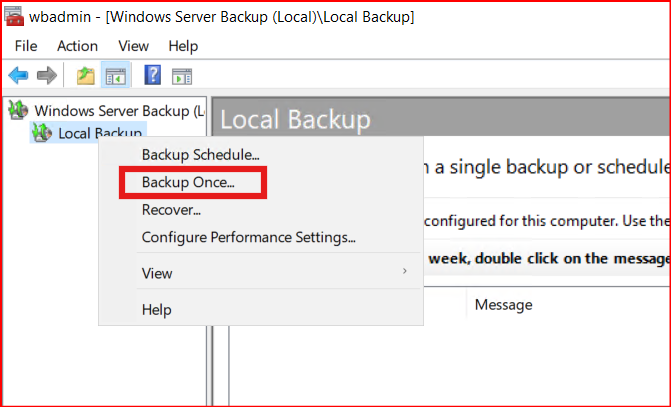Image resolution: width=671 pixels, height=407 pixels.
Task: Choose Recover... from the context menu
Action: (171, 210)
